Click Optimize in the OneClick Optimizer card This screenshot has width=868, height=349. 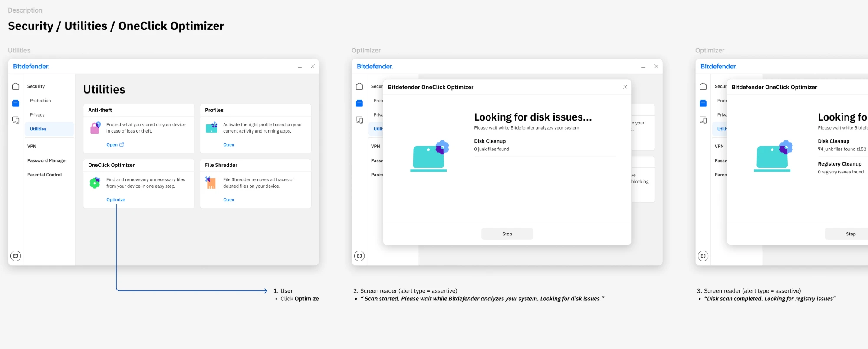coord(116,200)
